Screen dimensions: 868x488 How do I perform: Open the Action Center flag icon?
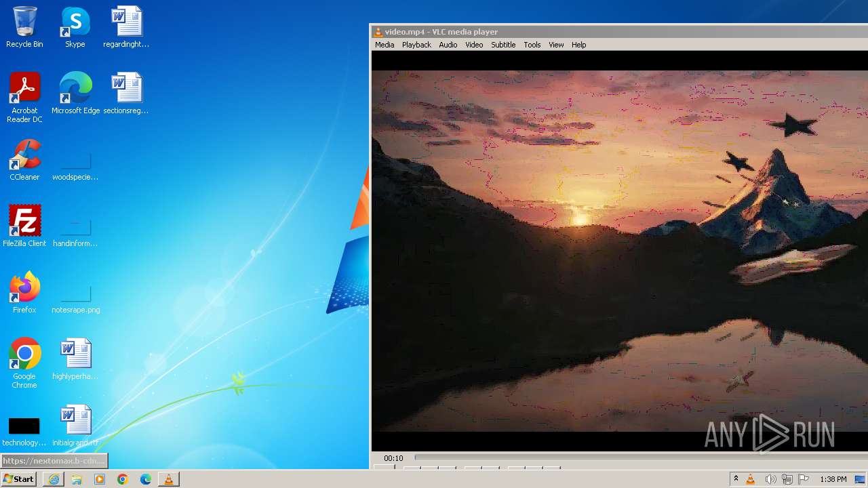[x=804, y=479]
